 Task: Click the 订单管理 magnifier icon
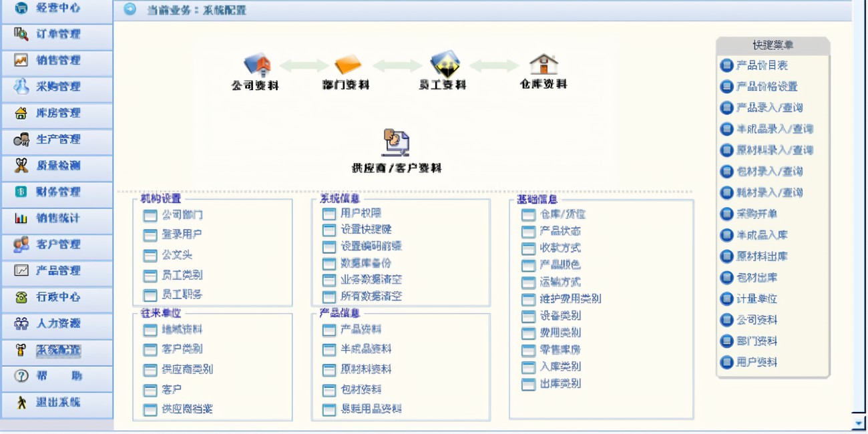tap(21, 34)
